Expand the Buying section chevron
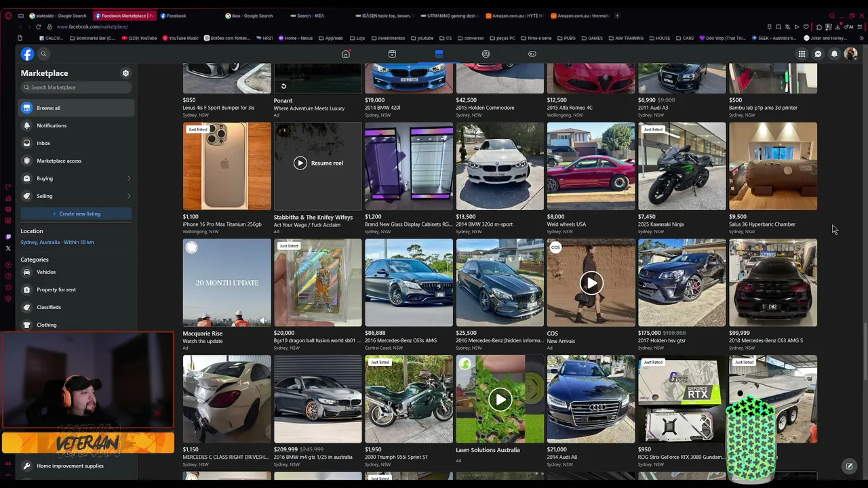 tap(129, 178)
